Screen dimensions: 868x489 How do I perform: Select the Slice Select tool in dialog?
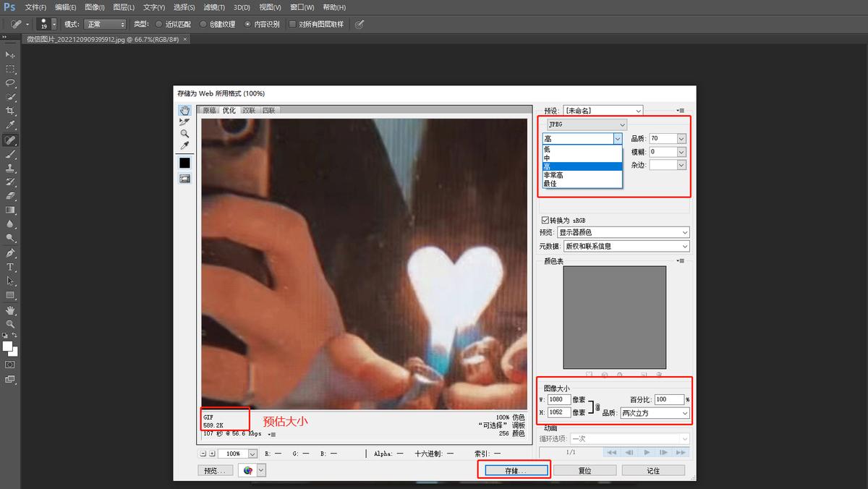(184, 122)
